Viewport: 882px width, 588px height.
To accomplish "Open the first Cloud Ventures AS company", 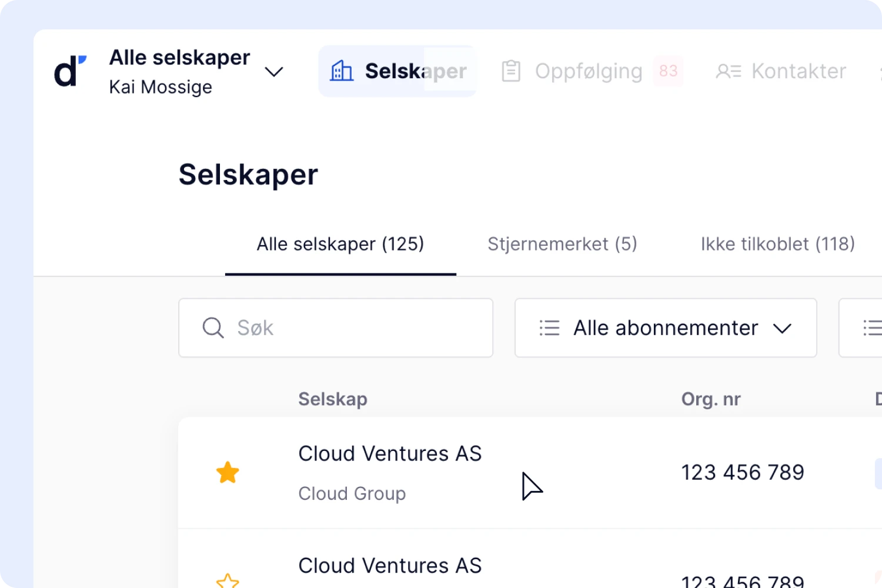I will (390, 454).
